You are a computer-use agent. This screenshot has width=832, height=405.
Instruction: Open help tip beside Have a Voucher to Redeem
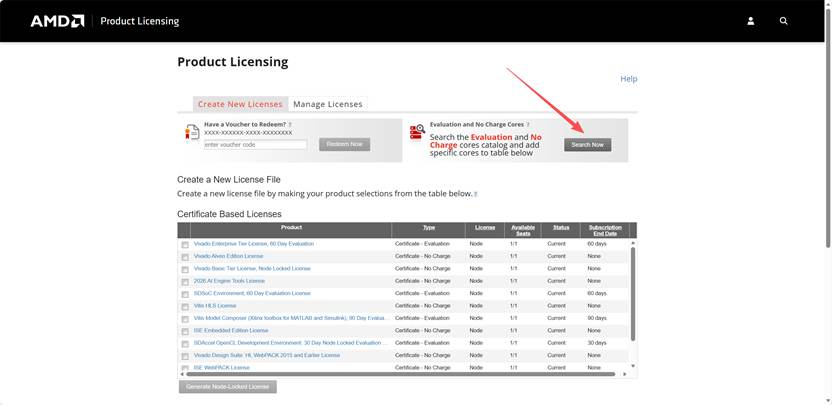pos(290,125)
